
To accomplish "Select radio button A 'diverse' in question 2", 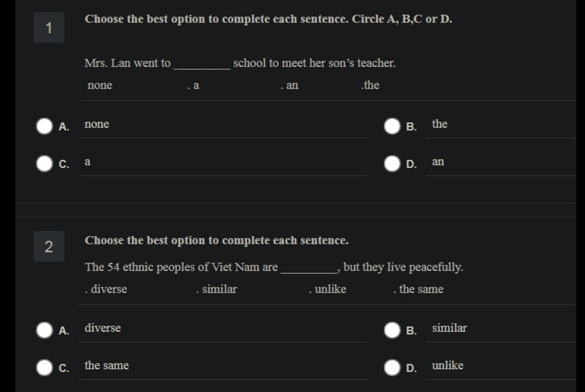I will point(45,330).
